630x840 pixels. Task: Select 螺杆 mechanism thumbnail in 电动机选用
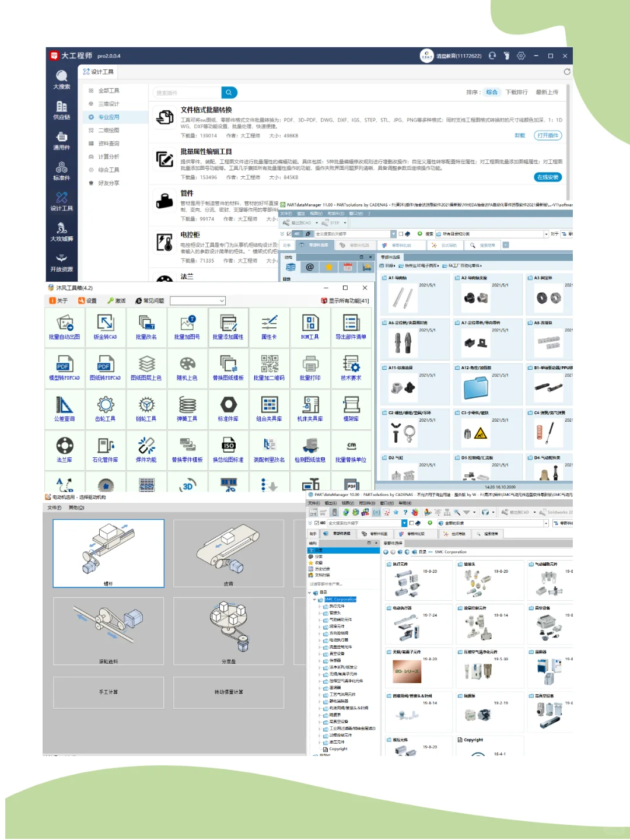tap(108, 554)
